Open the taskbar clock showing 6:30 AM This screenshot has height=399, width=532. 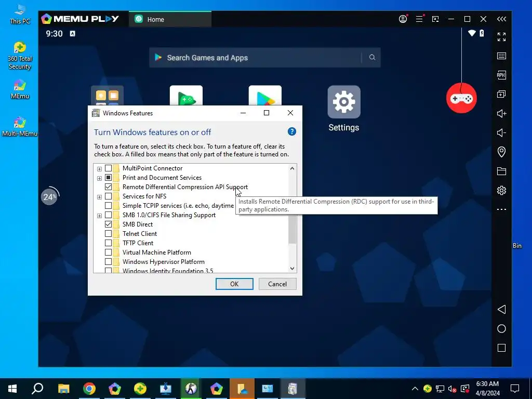pyautogui.click(x=487, y=389)
